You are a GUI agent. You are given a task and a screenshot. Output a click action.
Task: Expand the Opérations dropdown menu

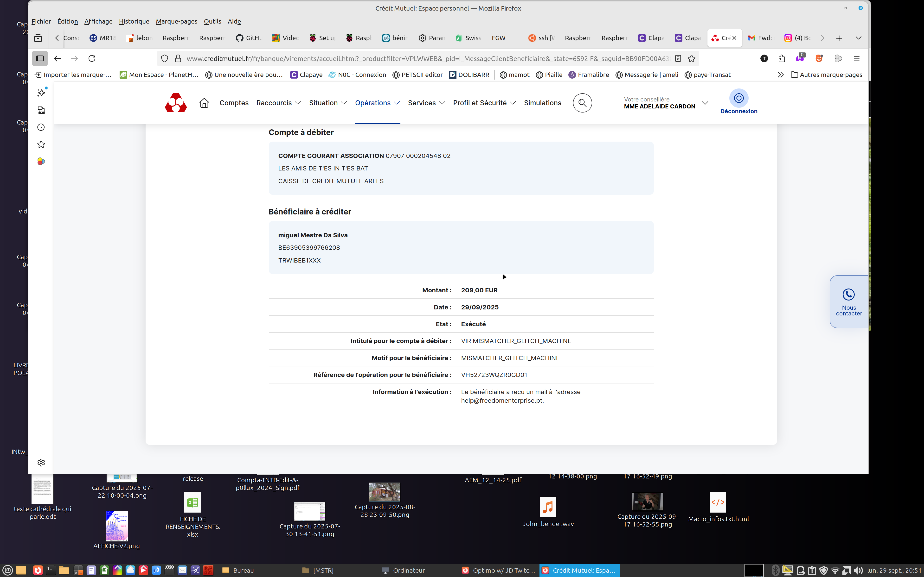(x=377, y=103)
